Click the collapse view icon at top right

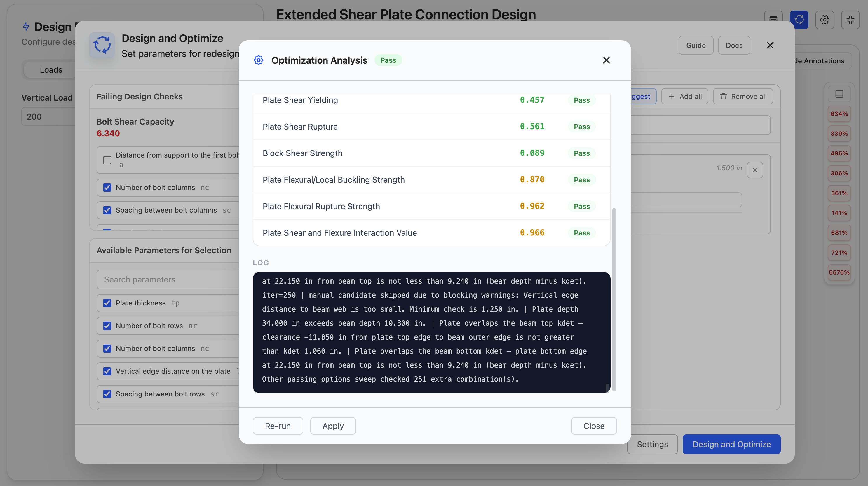[850, 20]
